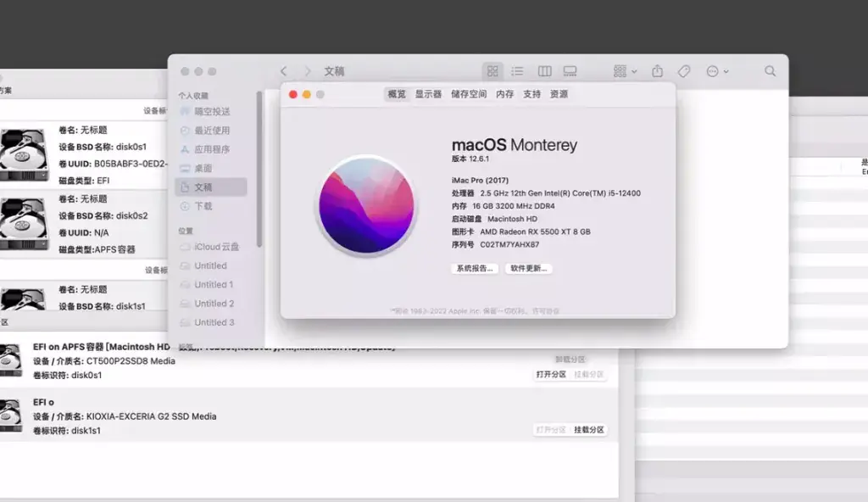Viewport: 868px width, 502px height.
Task: Click the hard drive icon beside 设备BSD名称: disk1s1
Action: 24,298
